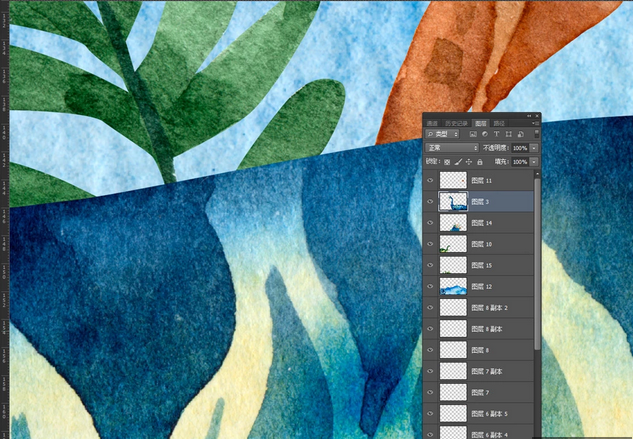Click the pixel layer filter icon
633x439 pixels.
(x=473, y=133)
